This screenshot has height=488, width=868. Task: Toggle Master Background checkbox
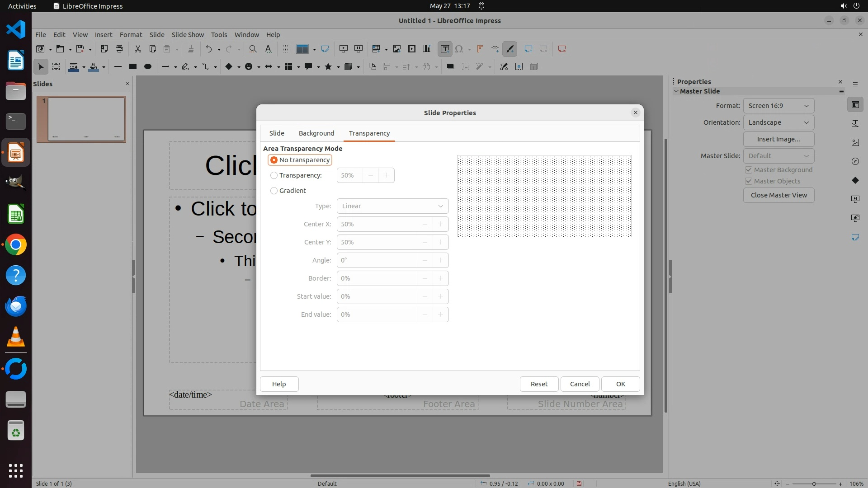749,170
